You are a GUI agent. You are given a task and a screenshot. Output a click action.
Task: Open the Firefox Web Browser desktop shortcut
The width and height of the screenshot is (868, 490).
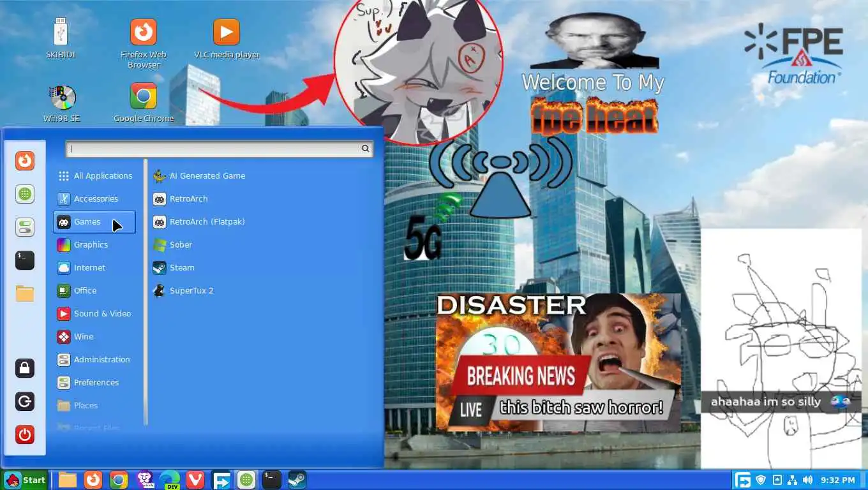pyautogui.click(x=144, y=43)
